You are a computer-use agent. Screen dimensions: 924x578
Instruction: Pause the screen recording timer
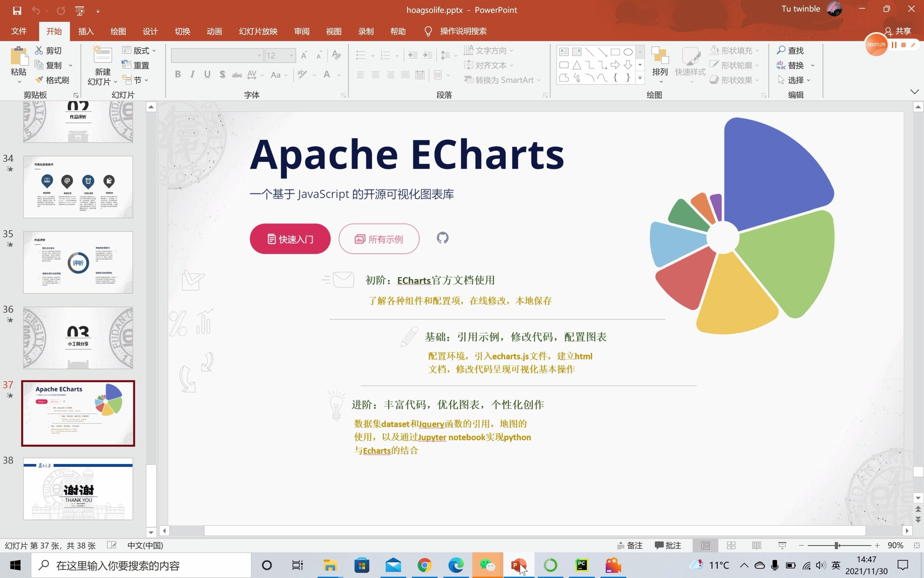(894, 45)
